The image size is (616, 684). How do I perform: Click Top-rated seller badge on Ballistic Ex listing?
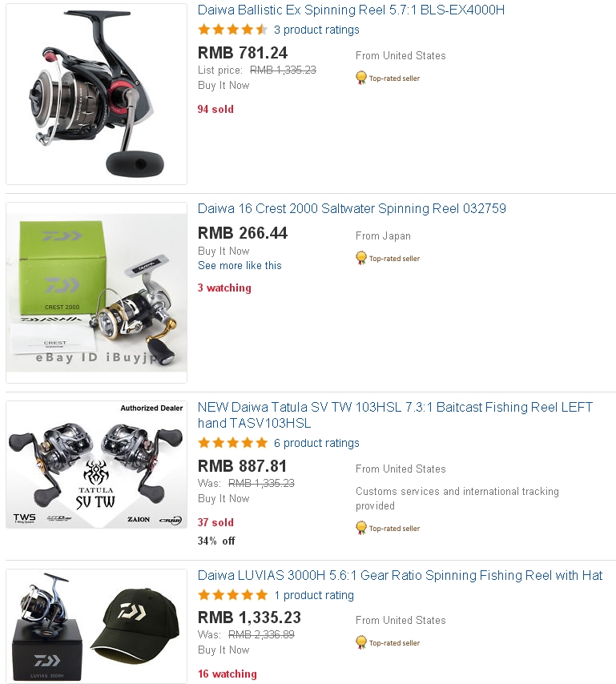click(x=389, y=78)
